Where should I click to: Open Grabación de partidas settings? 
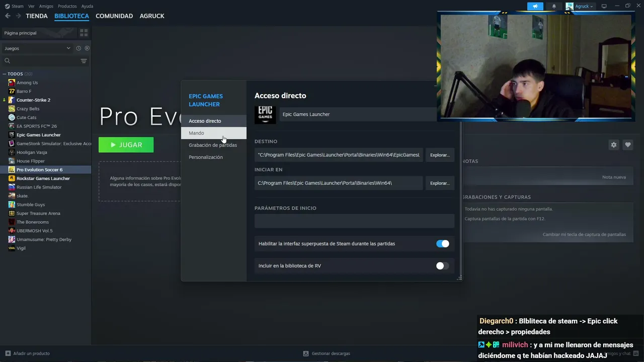(x=214, y=145)
